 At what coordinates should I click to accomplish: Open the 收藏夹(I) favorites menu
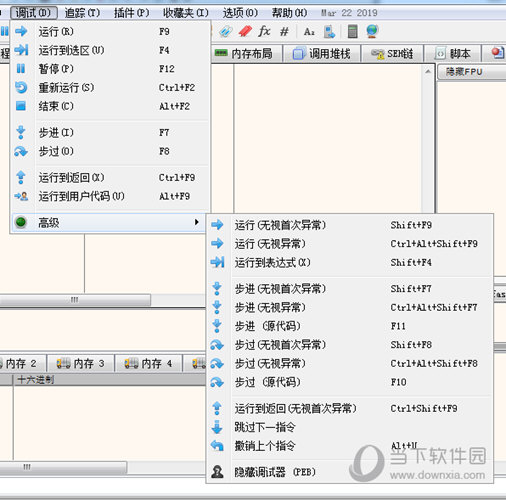[186, 13]
